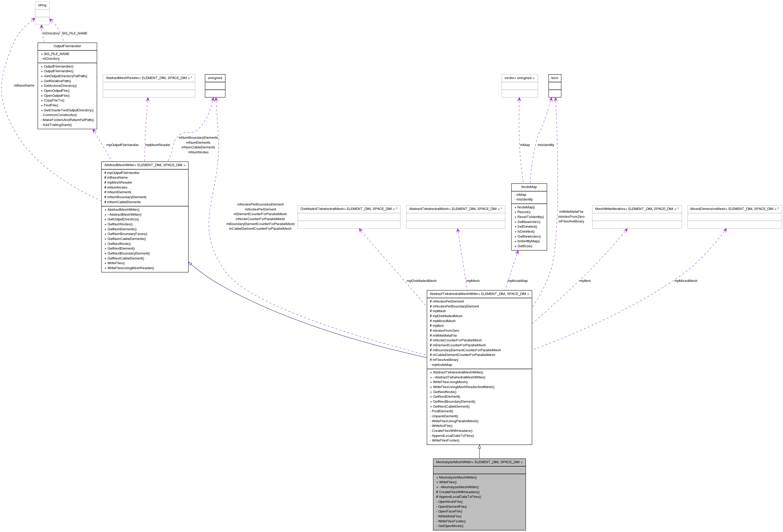The width and height of the screenshot is (783, 532).
Task: Click ~AbstractTetrahedralMeshWriter() destructor entry
Action: pyautogui.click(x=457, y=377)
